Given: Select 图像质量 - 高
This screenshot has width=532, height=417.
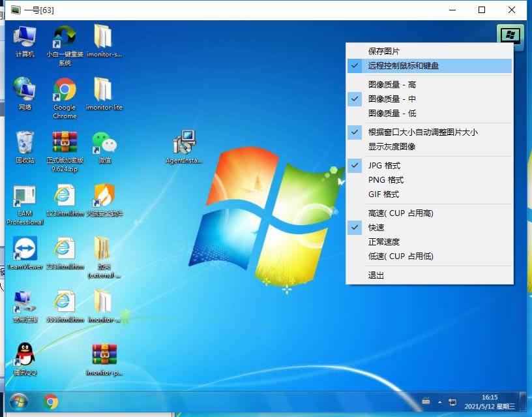Looking at the screenshot, I should [x=429, y=84].
